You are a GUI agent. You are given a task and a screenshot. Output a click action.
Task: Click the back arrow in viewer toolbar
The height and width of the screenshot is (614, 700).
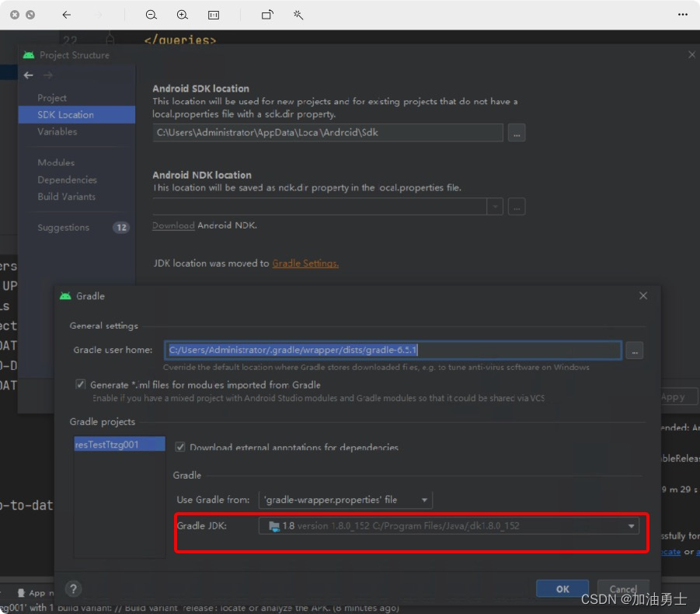(x=67, y=15)
